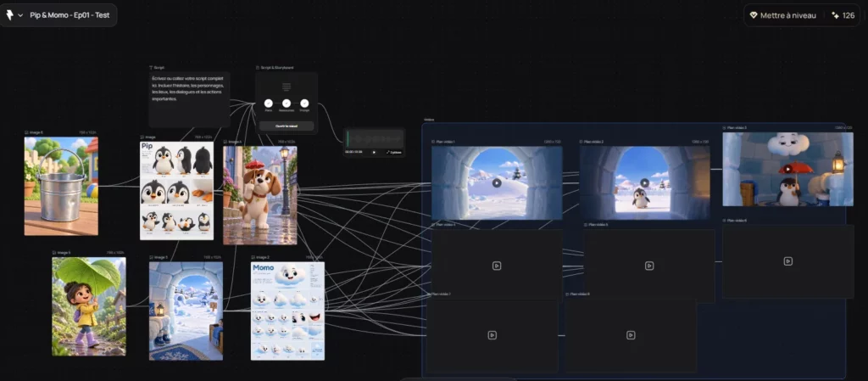Select the Ressources step circle

coord(287,103)
